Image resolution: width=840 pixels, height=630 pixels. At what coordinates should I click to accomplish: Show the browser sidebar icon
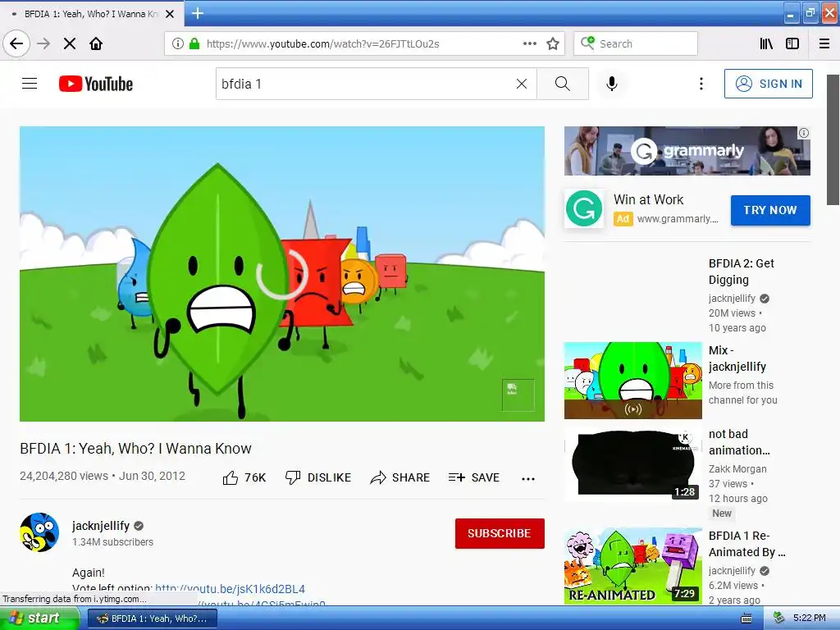pyautogui.click(x=792, y=43)
